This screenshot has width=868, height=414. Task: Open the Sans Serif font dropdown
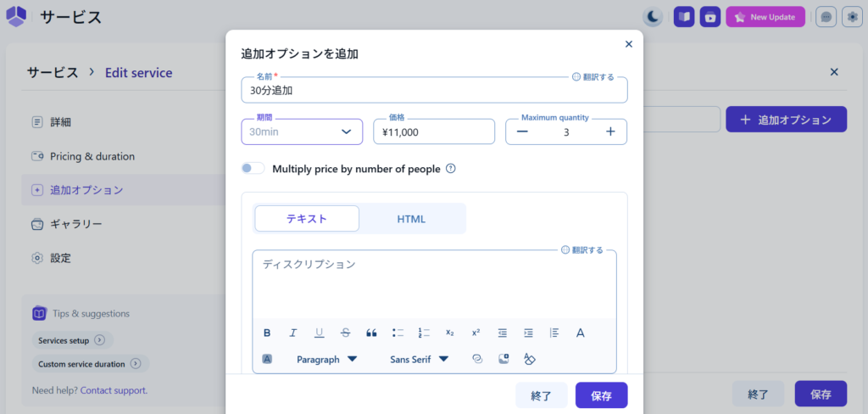click(419, 359)
